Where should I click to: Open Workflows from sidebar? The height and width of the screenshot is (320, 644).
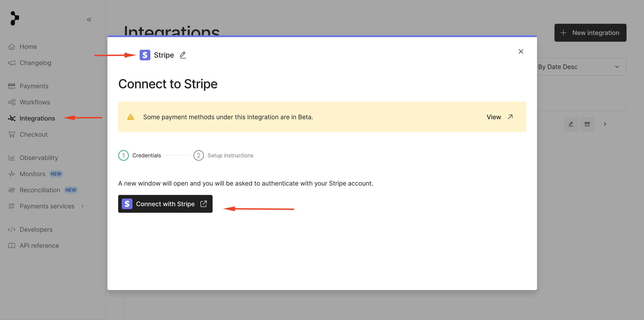click(x=34, y=102)
